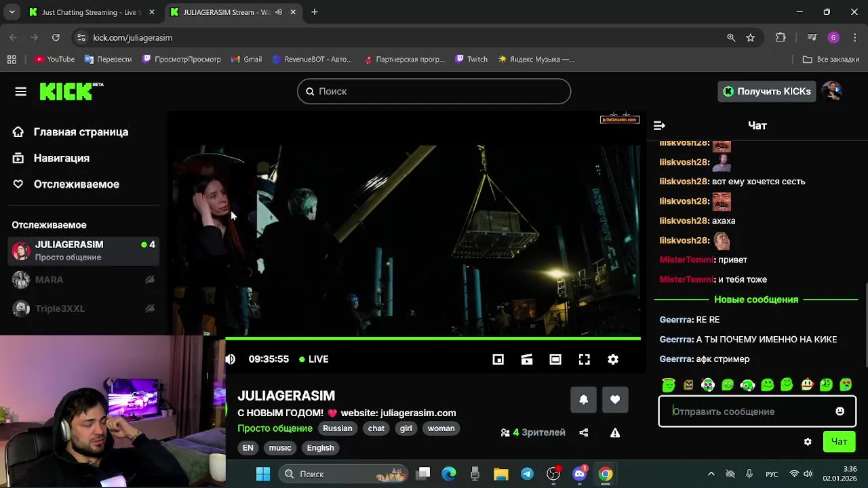Collapse the chat panel
The height and width of the screenshot is (488, 868).
659,125
